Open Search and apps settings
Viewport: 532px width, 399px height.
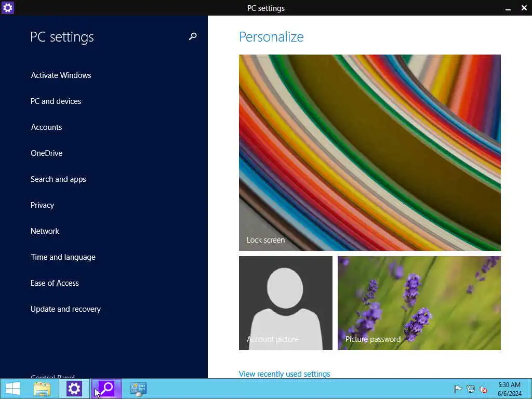point(58,179)
